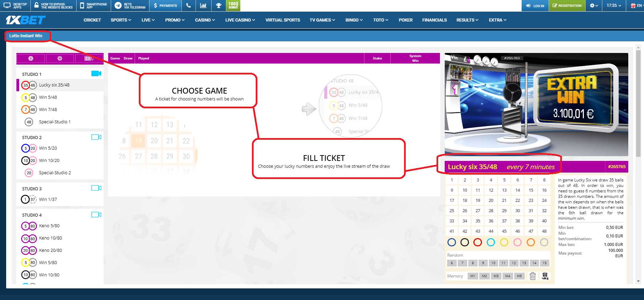Select the yellow color ring

pos(504,242)
